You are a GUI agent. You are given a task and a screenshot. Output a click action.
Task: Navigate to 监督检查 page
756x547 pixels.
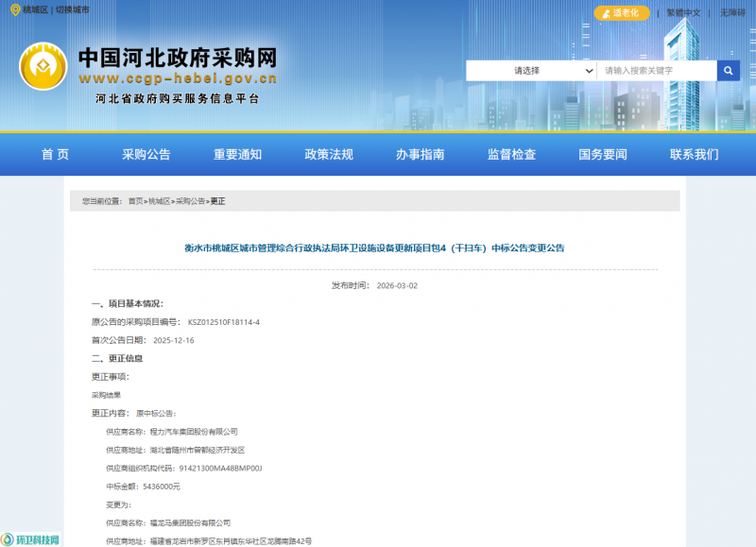click(511, 155)
